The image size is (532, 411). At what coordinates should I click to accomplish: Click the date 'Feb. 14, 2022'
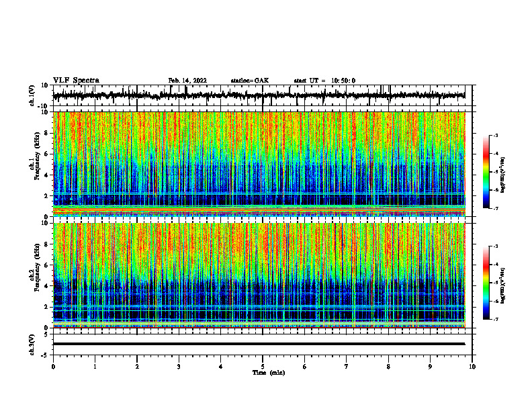pos(187,81)
